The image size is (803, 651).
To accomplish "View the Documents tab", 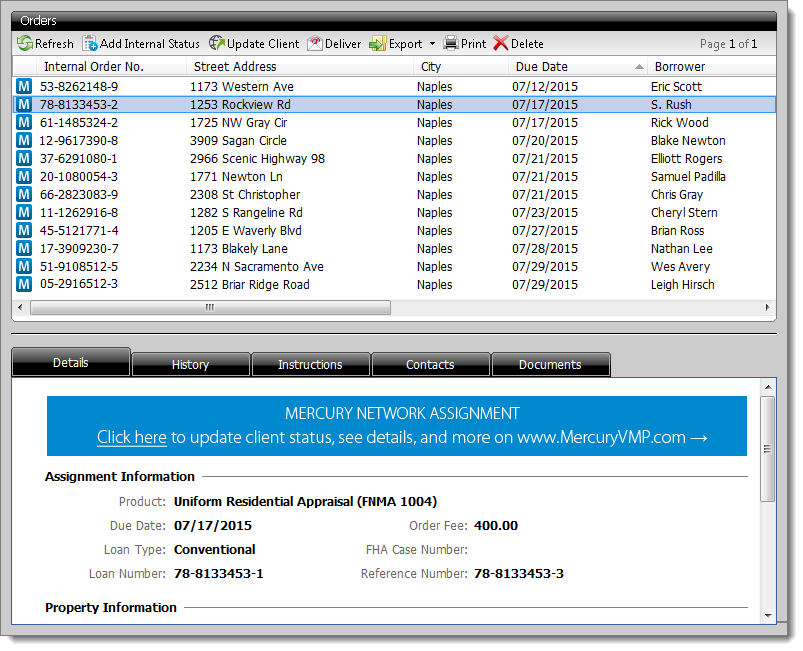I will pyautogui.click(x=551, y=364).
